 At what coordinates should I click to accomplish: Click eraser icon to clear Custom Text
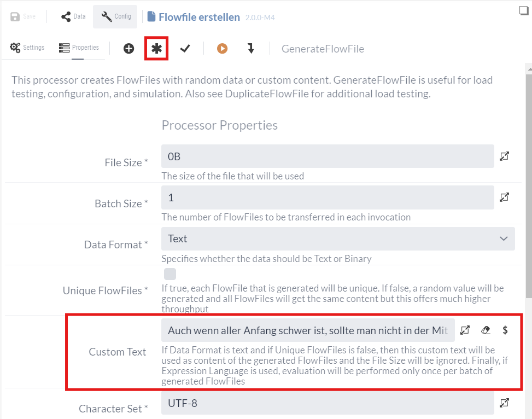pos(485,330)
